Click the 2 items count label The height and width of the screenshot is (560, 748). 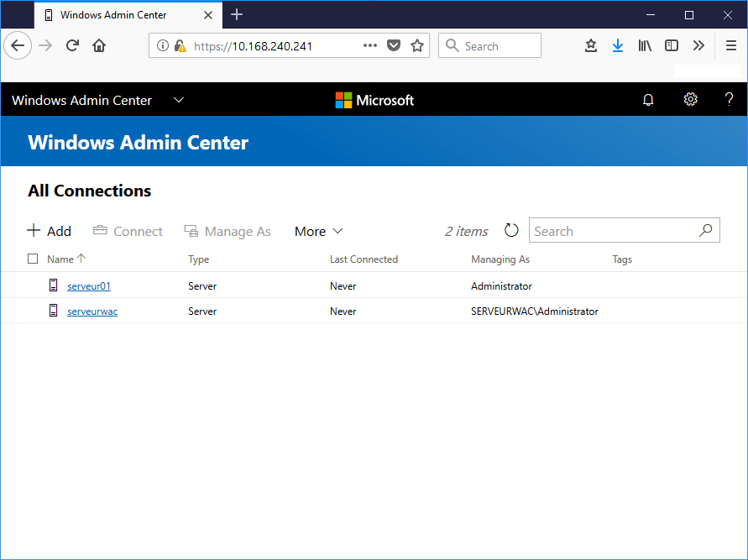pyautogui.click(x=467, y=232)
